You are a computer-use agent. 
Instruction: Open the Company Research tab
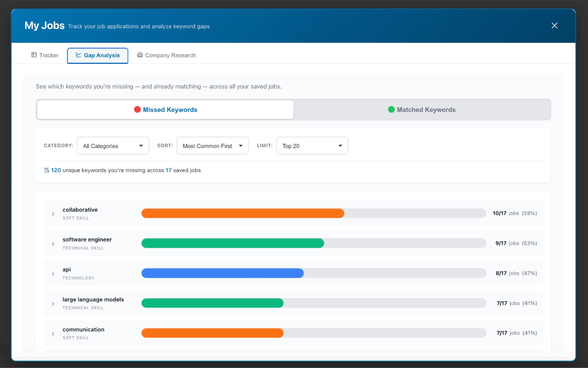pos(166,55)
